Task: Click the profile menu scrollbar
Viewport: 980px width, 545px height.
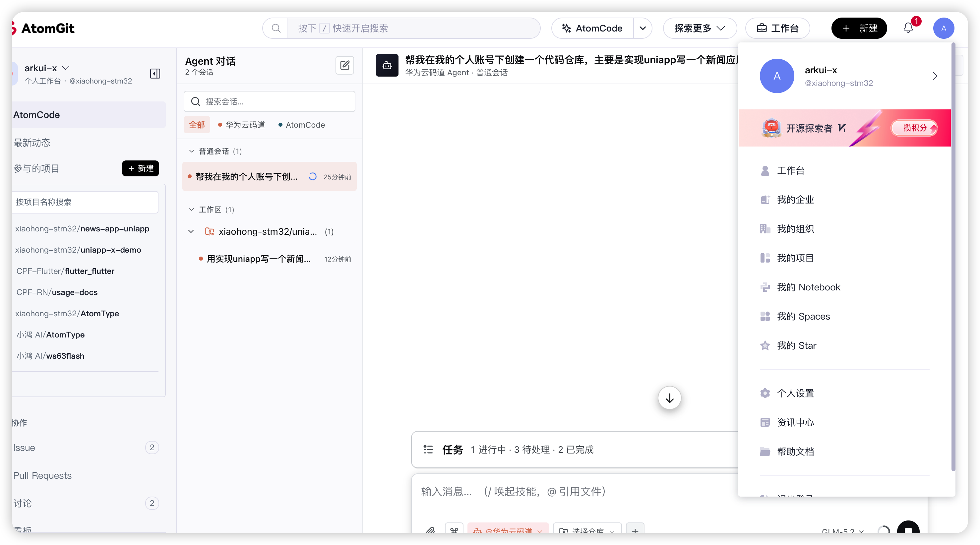Action: tap(953, 257)
